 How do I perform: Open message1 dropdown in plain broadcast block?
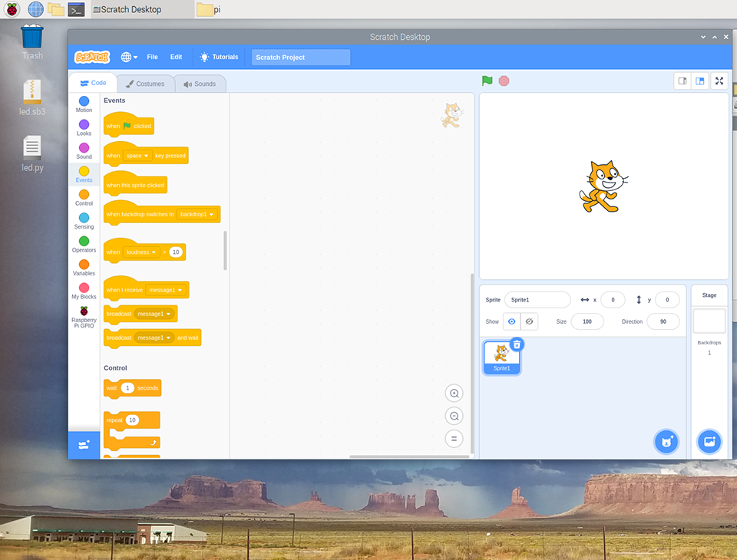click(154, 314)
